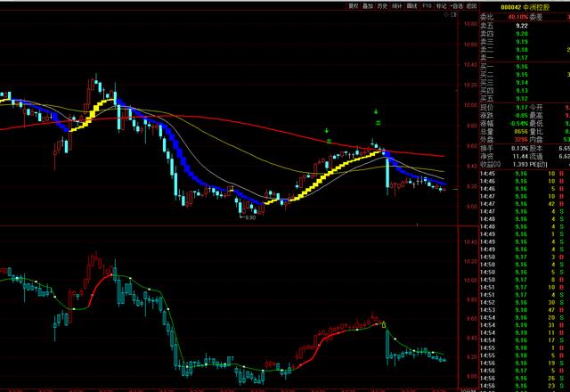Click the 涨幅 value -0.54%
The width and height of the screenshot is (570, 392).
[518, 124]
